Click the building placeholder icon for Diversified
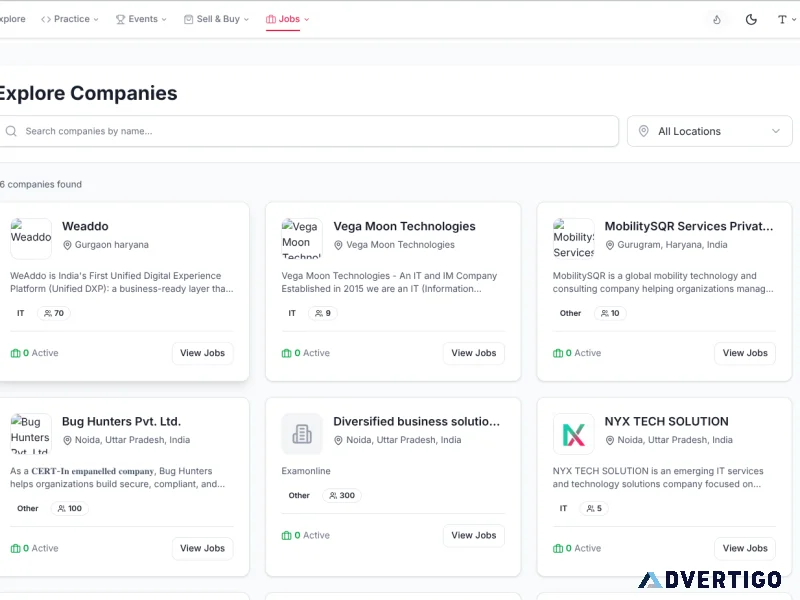The image size is (800, 600). coord(302,434)
